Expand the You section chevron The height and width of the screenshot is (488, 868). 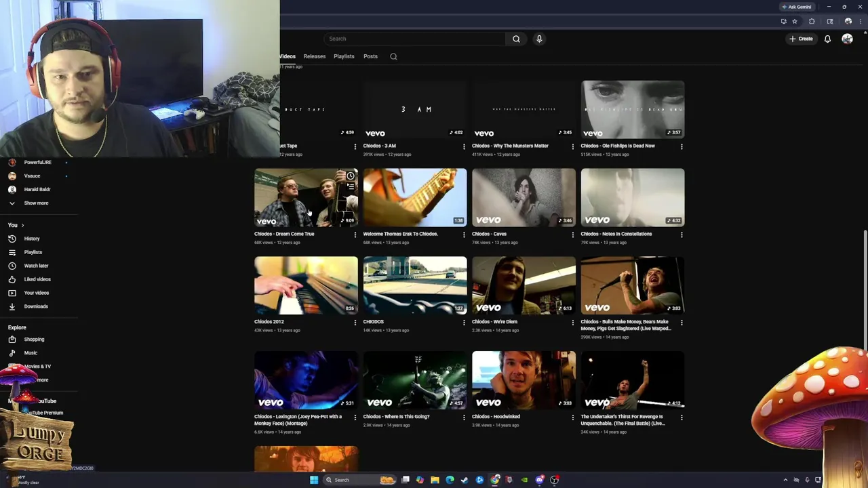pos(22,225)
